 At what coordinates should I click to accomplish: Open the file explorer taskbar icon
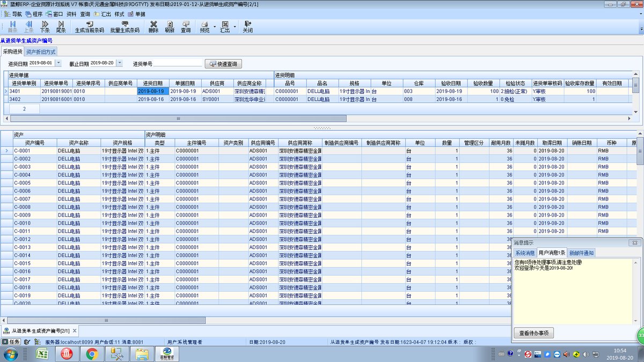[141, 354]
